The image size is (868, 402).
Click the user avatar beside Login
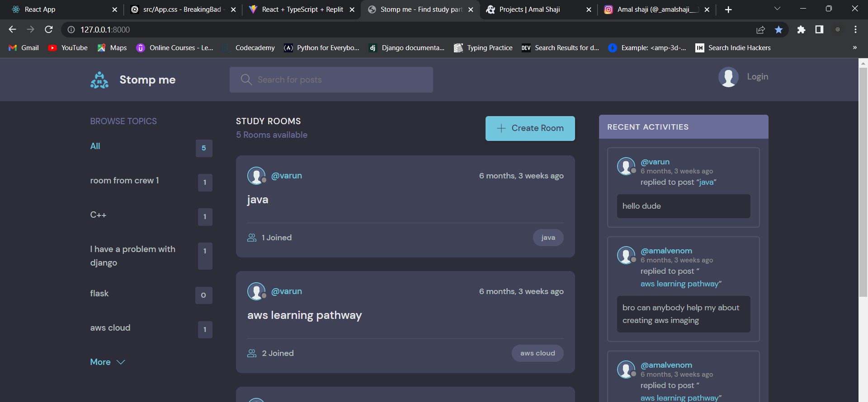728,77
